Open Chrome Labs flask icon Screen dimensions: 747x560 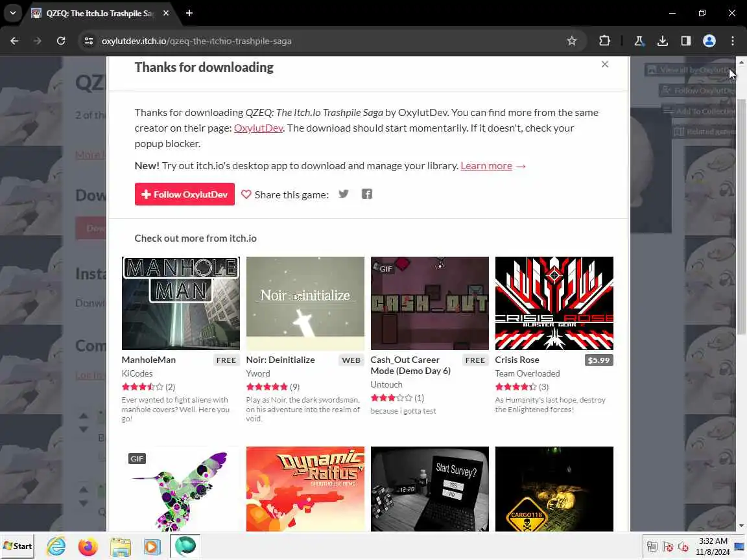coord(639,41)
